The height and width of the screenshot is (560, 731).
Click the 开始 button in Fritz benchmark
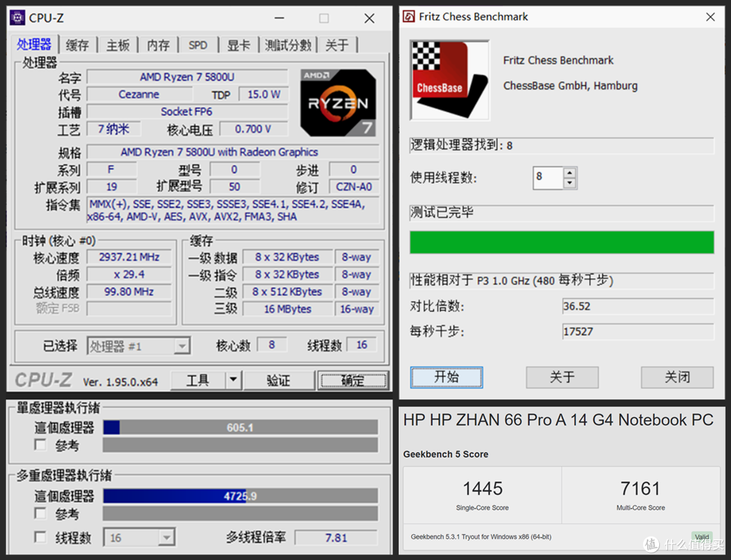point(446,377)
